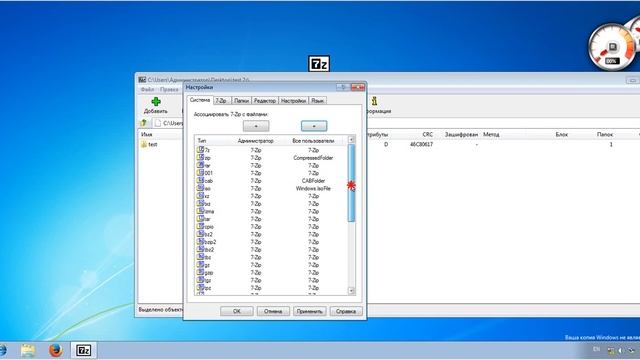Select the cab file type icon
This screenshot has width=640, height=360.
200,180
